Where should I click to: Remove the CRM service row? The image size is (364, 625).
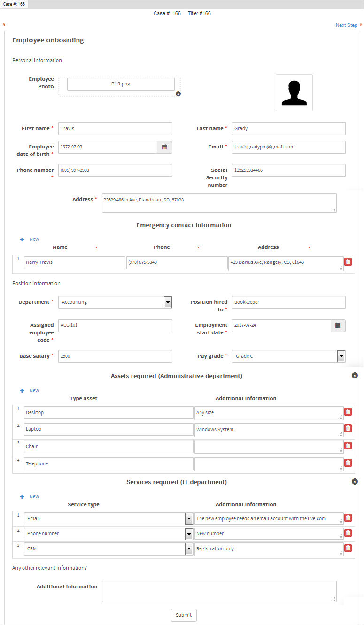pos(348,548)
